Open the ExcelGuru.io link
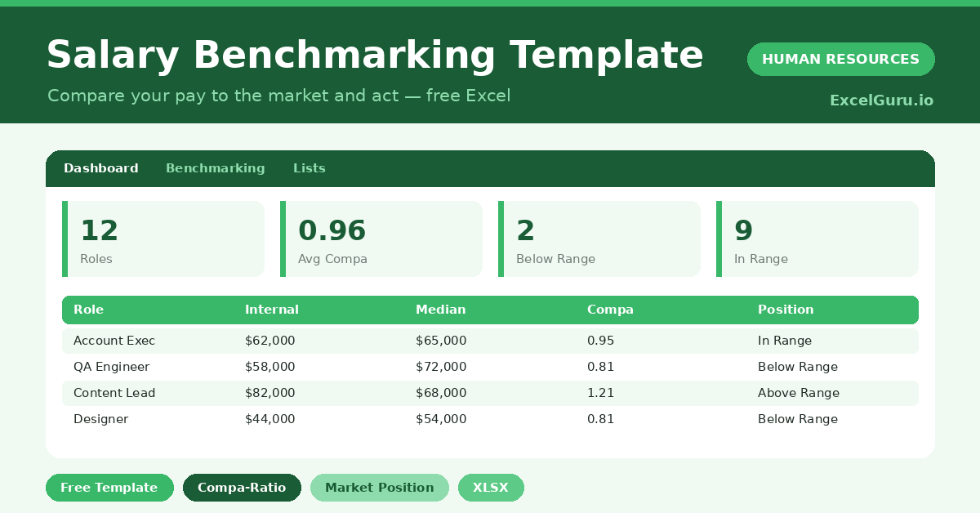The image size is (980, 513). point(881,100)
